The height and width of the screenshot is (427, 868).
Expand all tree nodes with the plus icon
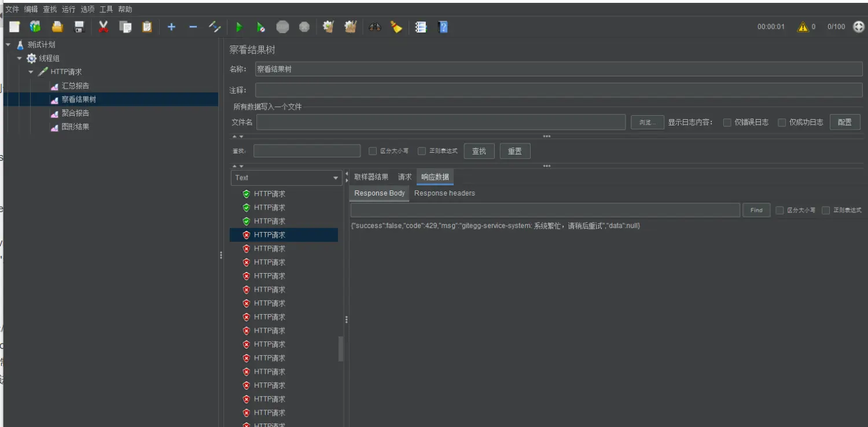click(171, 27)
